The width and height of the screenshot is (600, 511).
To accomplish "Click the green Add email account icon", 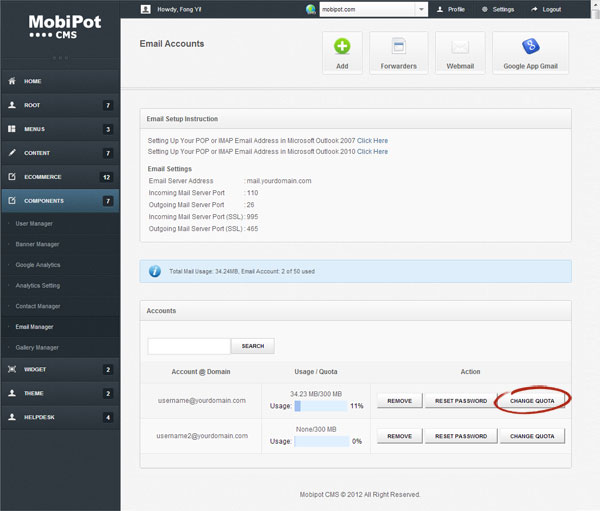I will click(x=342, y=46).
